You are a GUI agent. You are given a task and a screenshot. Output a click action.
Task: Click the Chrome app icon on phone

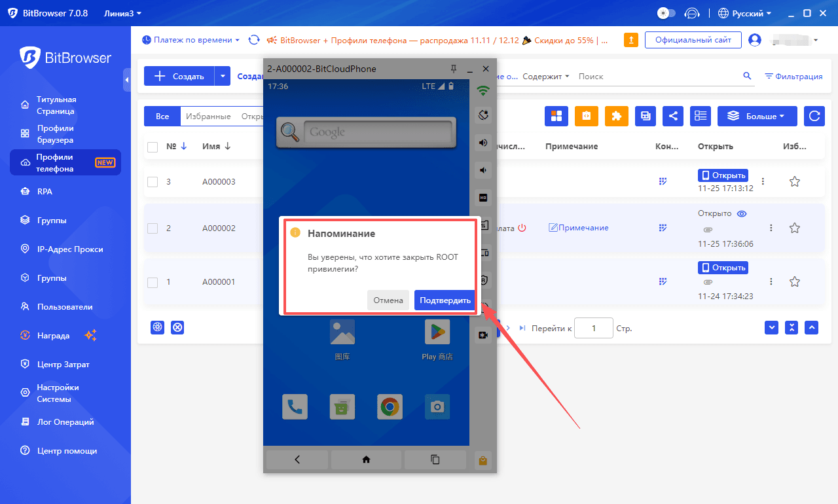390,406
